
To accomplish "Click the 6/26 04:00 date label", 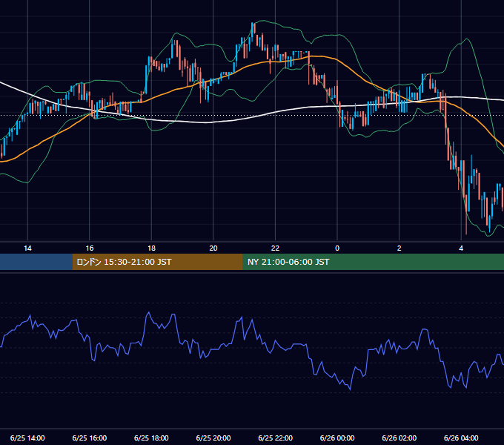I will (x=461, y=438).
